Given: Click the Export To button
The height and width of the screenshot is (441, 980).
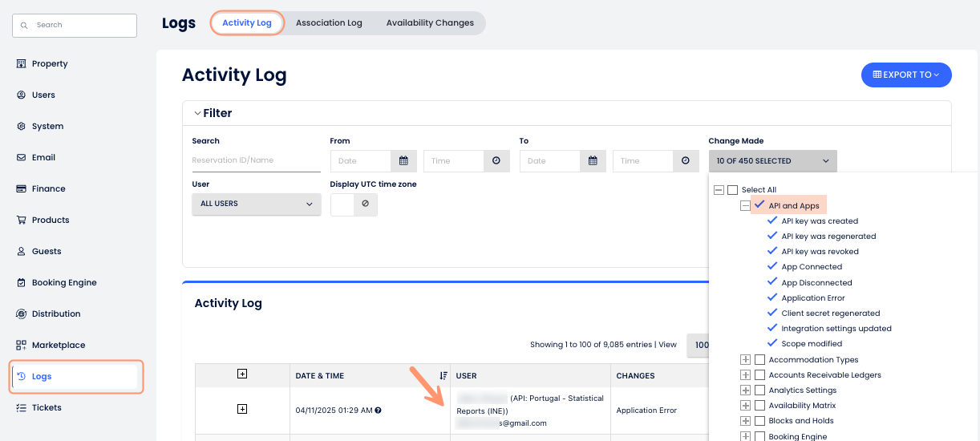Looking at the screenshot, I should 906,75.
